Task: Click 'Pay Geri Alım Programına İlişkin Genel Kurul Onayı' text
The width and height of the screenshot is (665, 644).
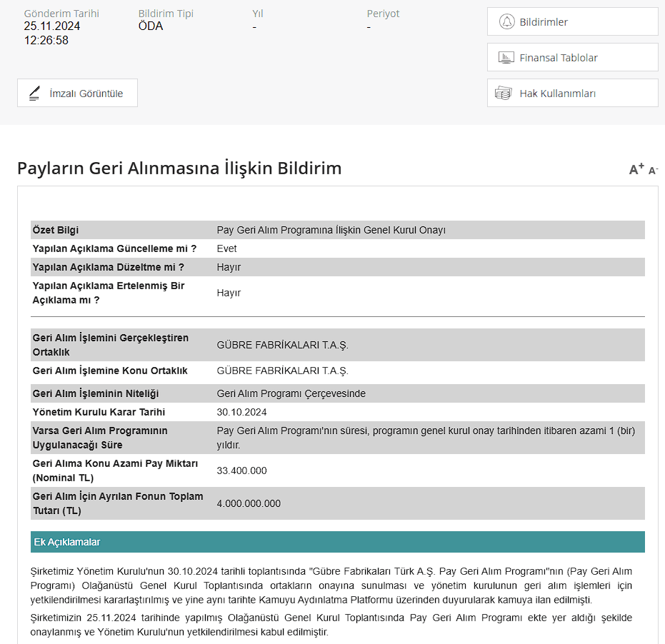Action: click(x=331, y=230)
